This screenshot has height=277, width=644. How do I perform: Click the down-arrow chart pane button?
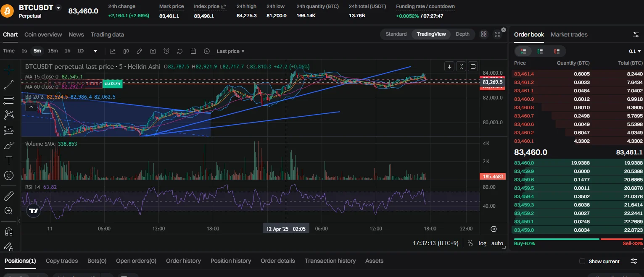(450, 66)
